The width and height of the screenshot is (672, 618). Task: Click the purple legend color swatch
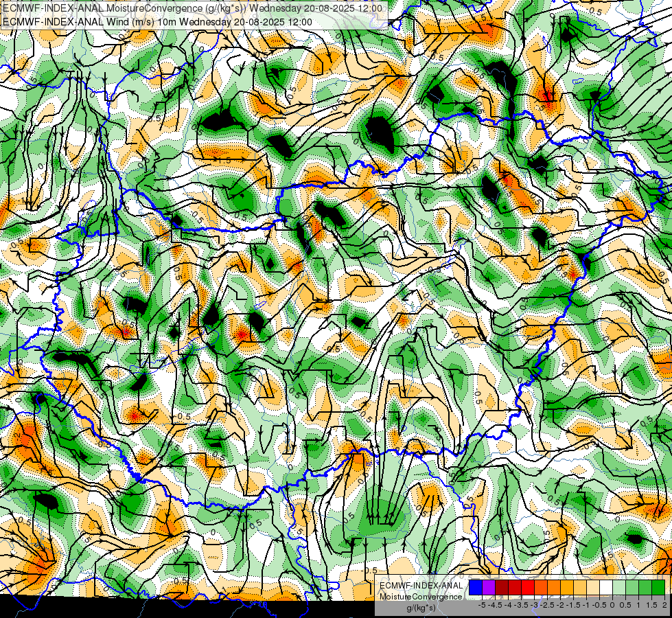(489, 588)
